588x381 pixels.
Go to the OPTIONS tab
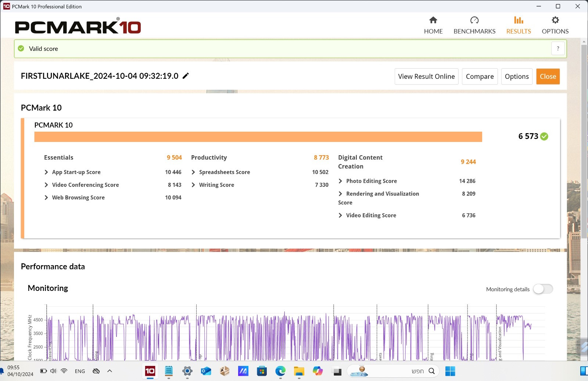click(x=555, y=25)
